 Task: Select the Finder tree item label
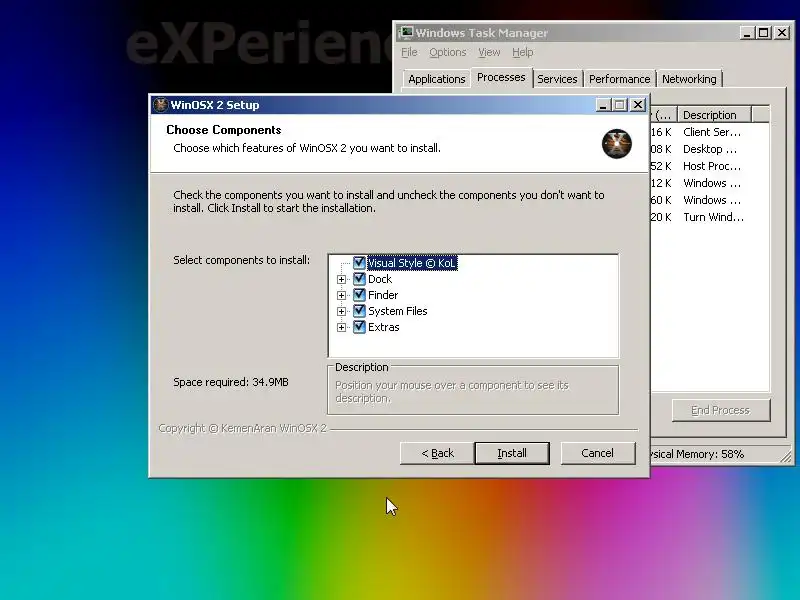tap(383, 295)
